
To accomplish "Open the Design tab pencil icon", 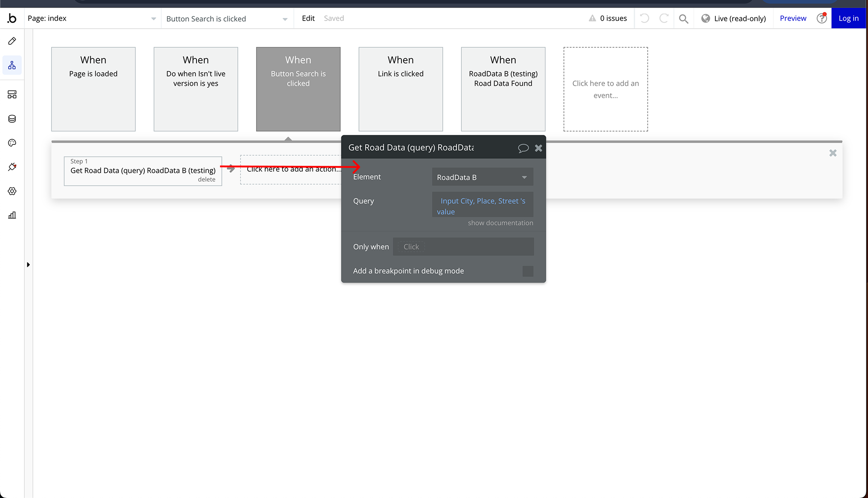I will pyautogui.click(x=12, y=41).
